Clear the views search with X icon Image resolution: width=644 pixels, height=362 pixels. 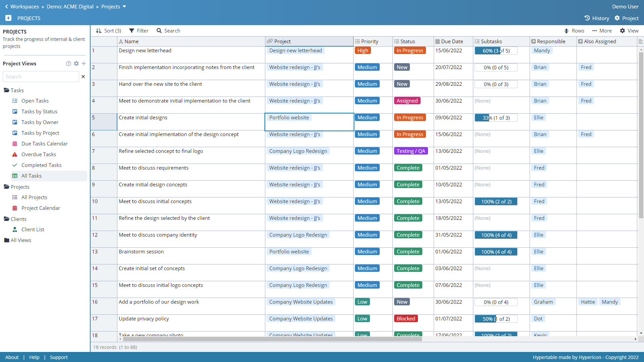[x=83, y=77]
